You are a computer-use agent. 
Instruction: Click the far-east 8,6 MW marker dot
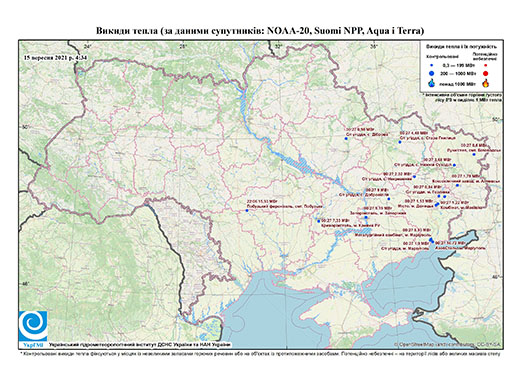click(x=474, y=154)
